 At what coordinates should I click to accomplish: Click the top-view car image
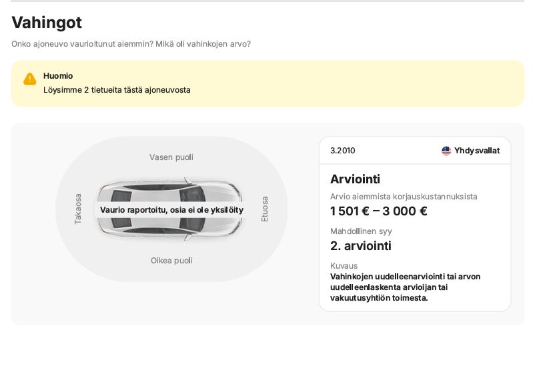pos(169,209)
